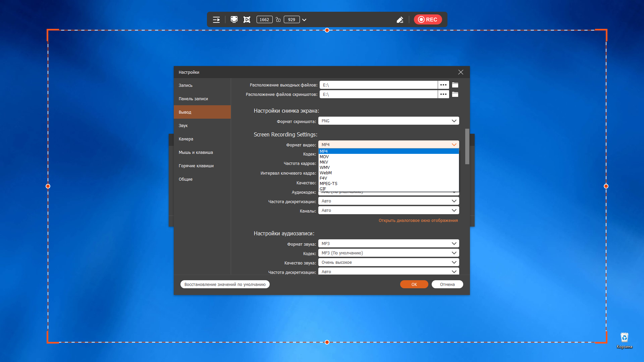Open the Горячие клавиши settings section
The width and height of the screenshot is (644, 362).
pyautogui.click(x=196, y=166)
